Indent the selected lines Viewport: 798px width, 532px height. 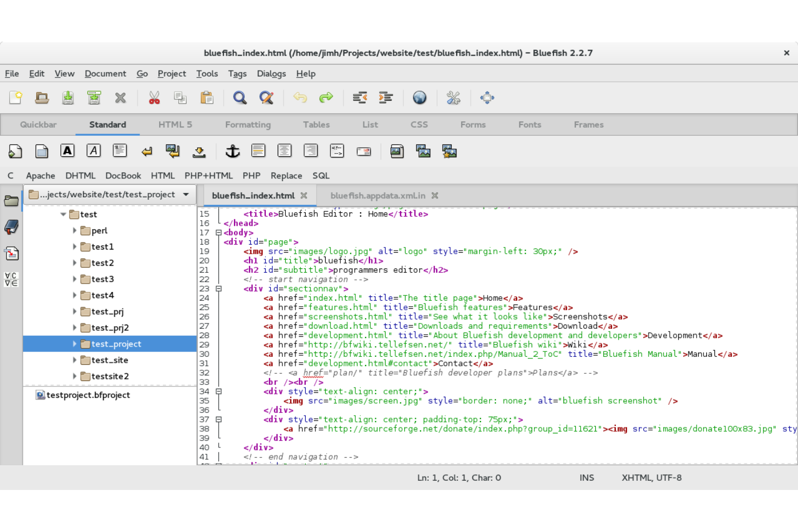(x=386, y=98)
